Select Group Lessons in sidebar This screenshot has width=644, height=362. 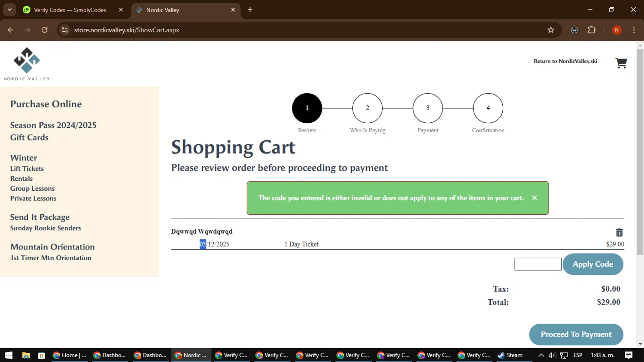[x=32, y=189]
